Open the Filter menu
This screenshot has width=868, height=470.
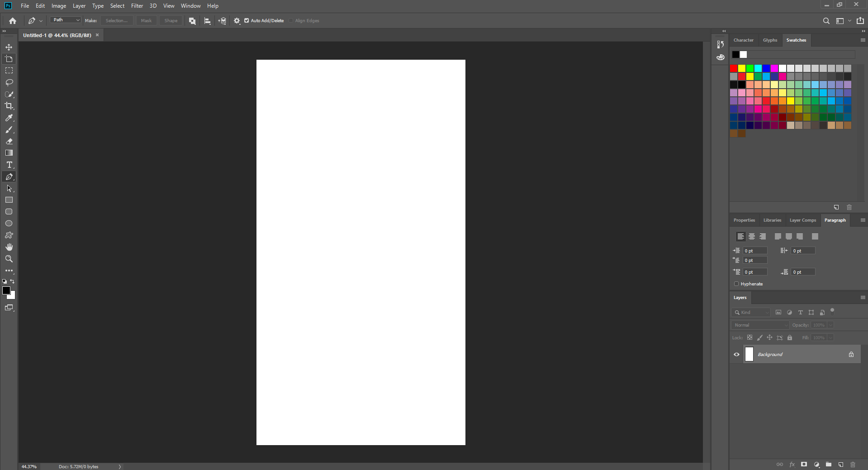[137, 6]
